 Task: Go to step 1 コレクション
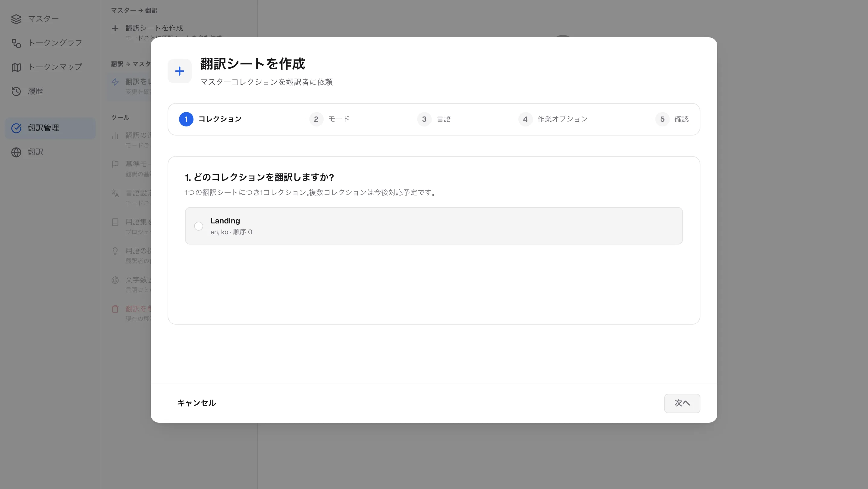pyautogui.click(x=210, y=119)
